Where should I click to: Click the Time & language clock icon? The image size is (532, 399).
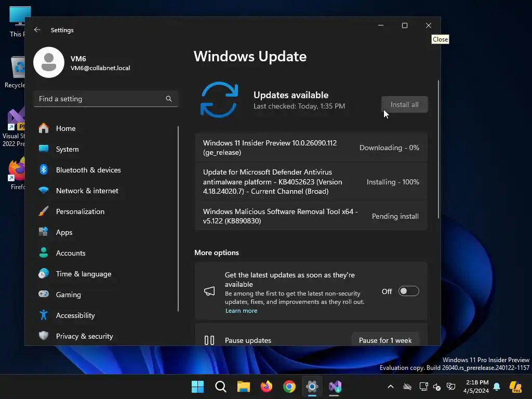(44, 274)
